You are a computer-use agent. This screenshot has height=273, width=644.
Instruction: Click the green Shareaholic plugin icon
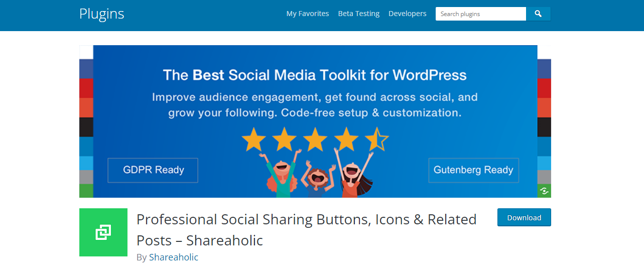pos(103,232)
